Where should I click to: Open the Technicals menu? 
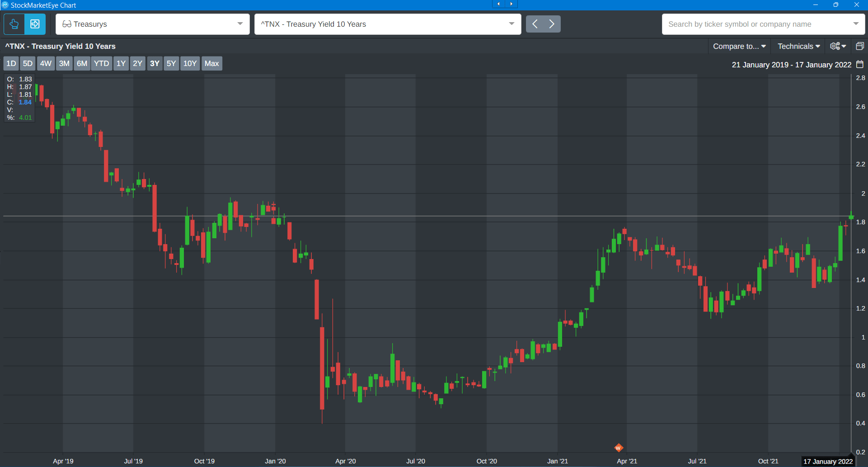799,46
